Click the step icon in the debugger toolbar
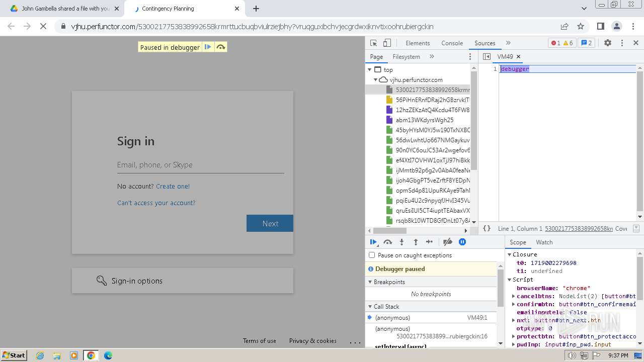 429,242
